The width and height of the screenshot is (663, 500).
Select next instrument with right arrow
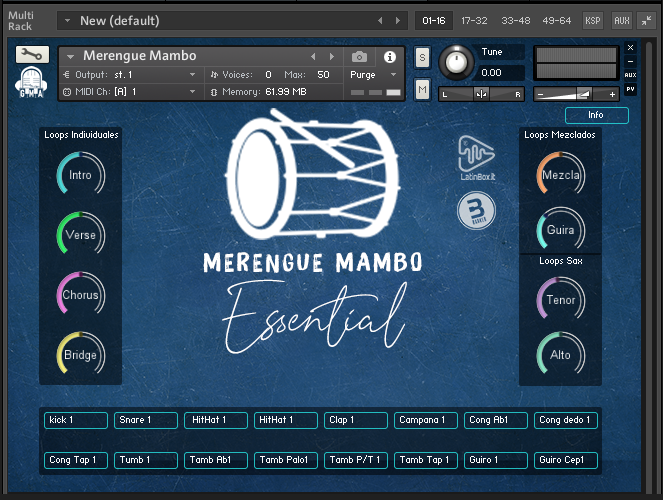pyautogui.click(x=332, y=56)
